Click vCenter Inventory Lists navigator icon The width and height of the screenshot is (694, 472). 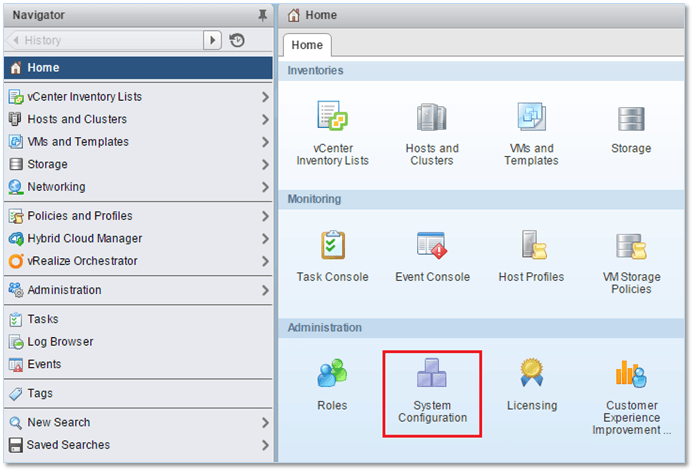click(x=16, y=97)
